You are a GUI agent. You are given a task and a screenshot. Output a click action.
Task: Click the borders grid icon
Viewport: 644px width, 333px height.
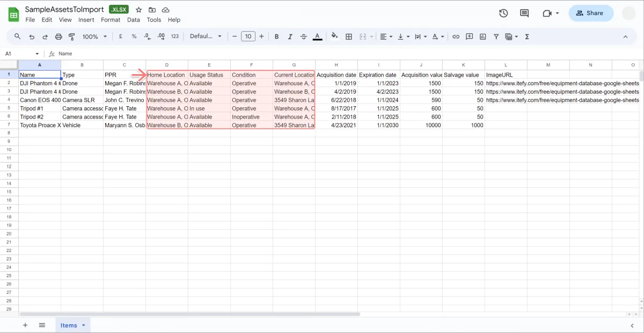349,36
